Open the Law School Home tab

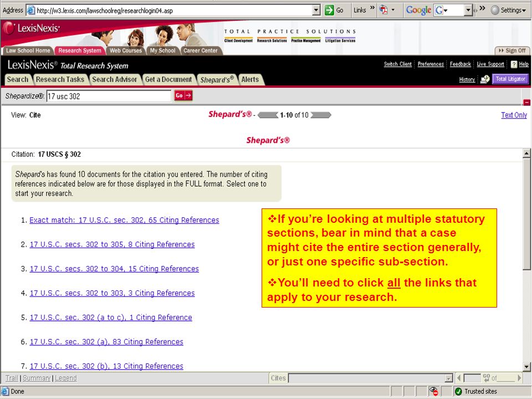coord(28,50)
